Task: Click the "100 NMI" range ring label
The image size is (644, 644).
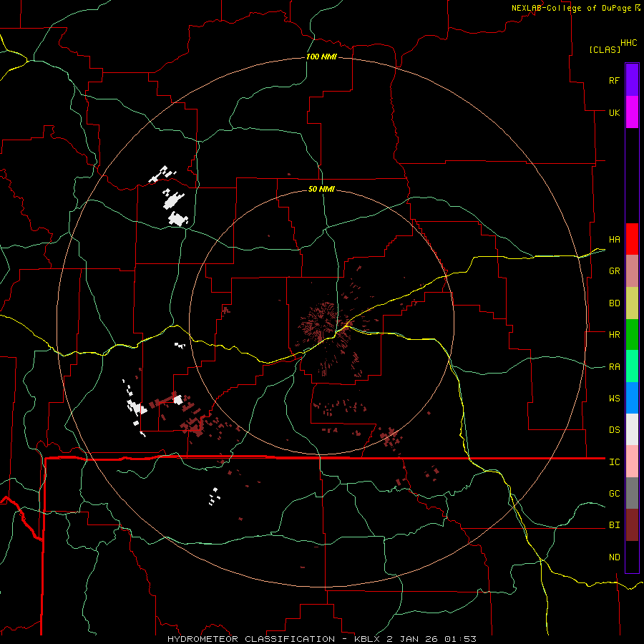Action: click(x=321, y=57)
